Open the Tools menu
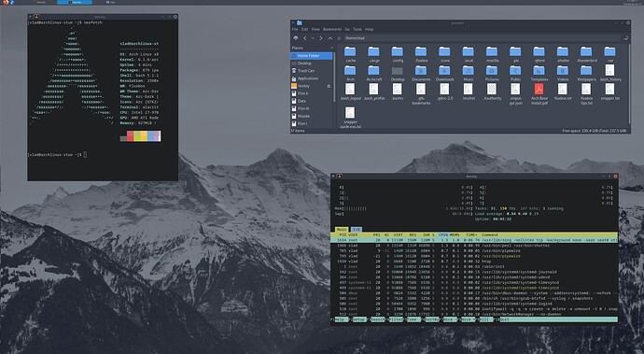The height and width of the screenshot is (354, 644). 357,30
